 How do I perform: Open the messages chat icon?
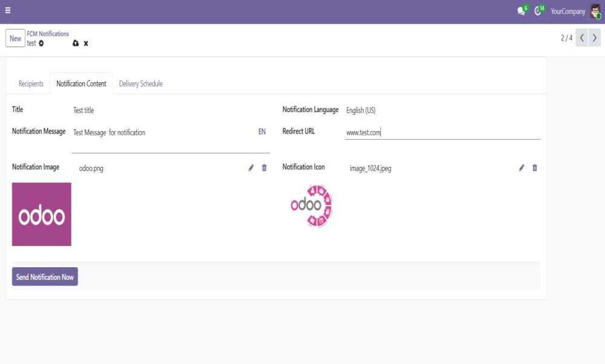click(x=521, y=11)
